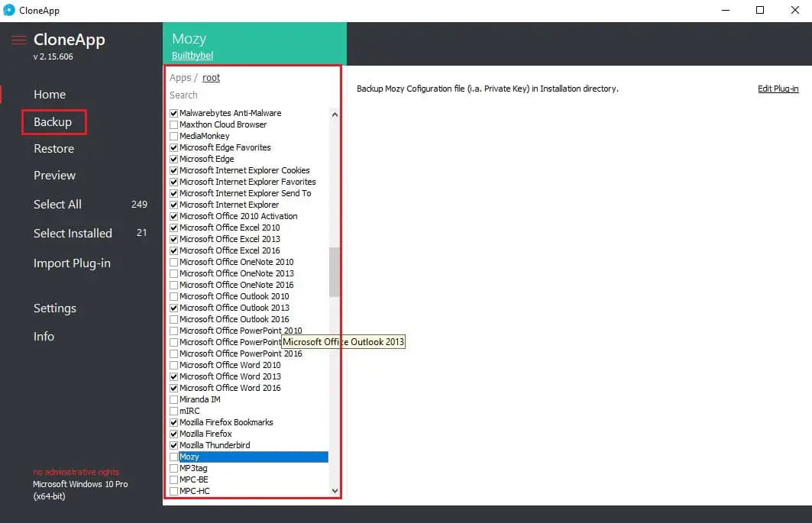Click the app list scrollbar thumb
This screenshot has width=812, height=523.
335,272
